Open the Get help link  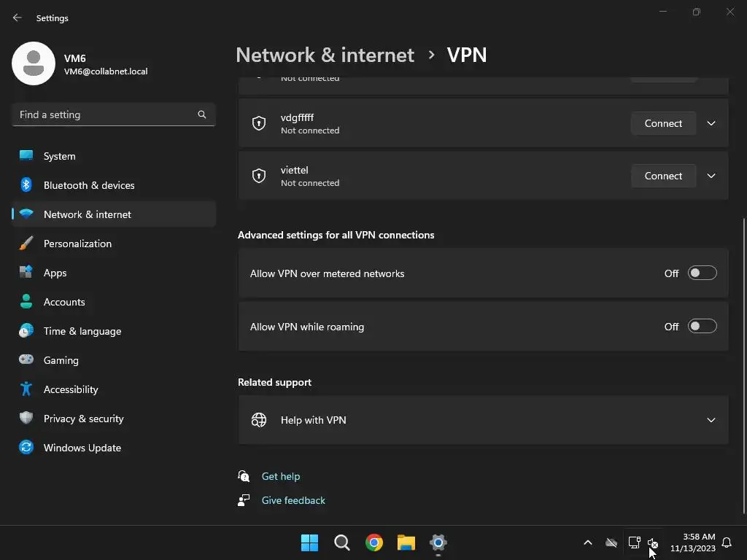click(281, 476)
